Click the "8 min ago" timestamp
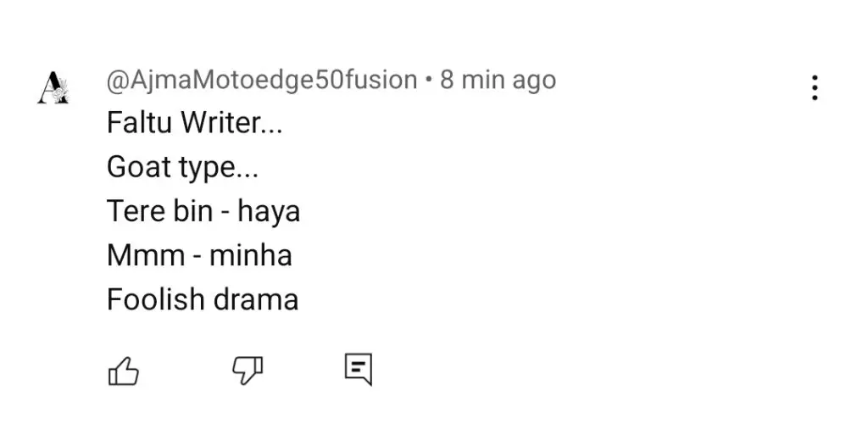The width and height of the screenshot is (868, 424). [x=498, y=81]
